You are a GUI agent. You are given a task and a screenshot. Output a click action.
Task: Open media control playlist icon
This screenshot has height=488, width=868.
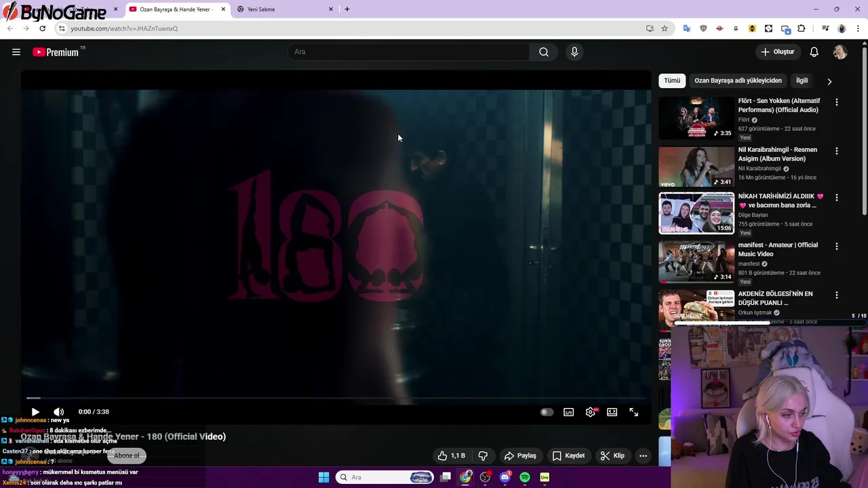825,28
